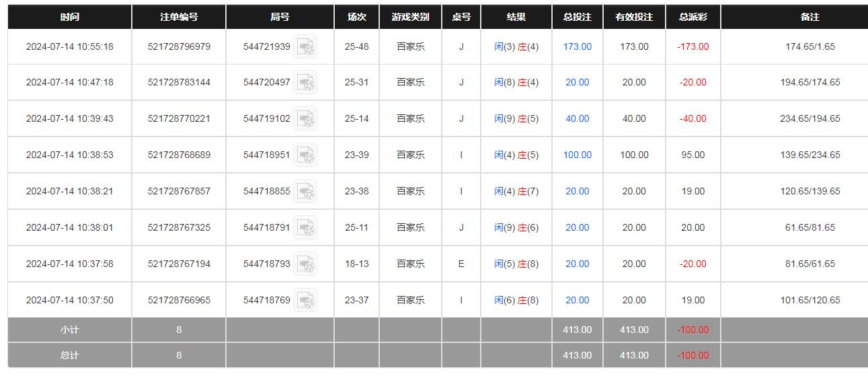The height and width of the screenshot is (380, 868).
Task: Click the replay icon beside 544720497
Action: coord(305,83)
